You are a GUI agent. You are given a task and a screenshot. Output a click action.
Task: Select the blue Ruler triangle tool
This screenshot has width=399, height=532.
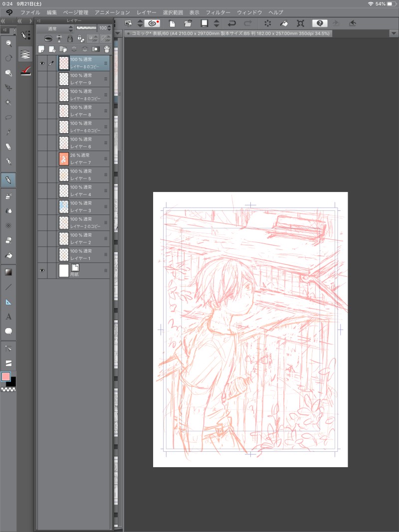coord(8,302)
